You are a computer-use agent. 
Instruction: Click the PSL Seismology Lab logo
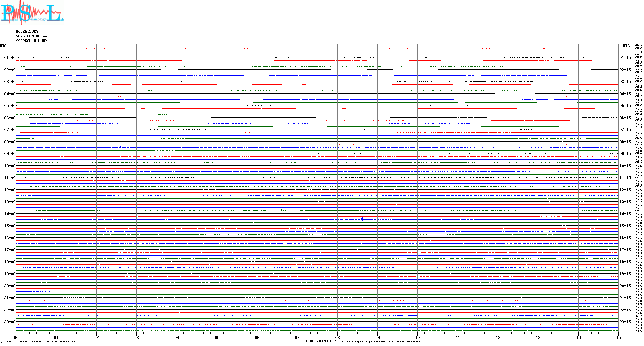click(x=32, y=13)
